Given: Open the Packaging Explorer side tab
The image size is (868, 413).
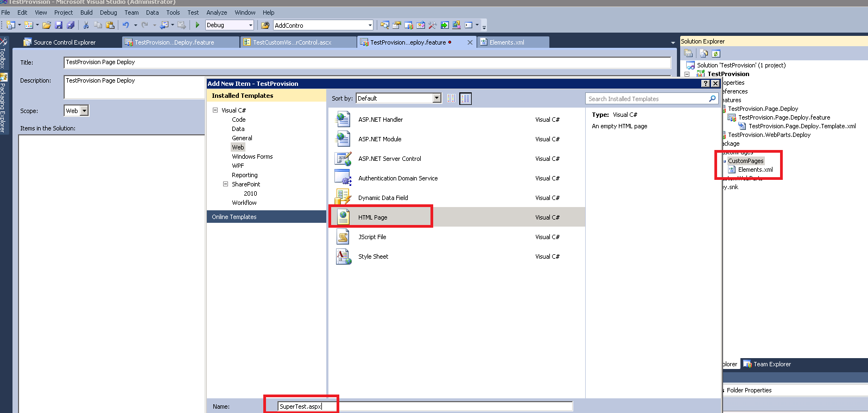Looking at the screenshot, I should point(3,103).
